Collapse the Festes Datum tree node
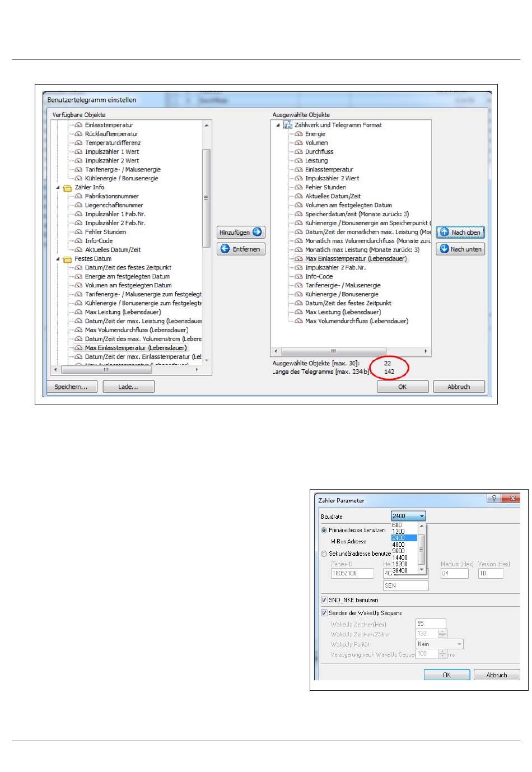532x772 pixels. [58, 259]
